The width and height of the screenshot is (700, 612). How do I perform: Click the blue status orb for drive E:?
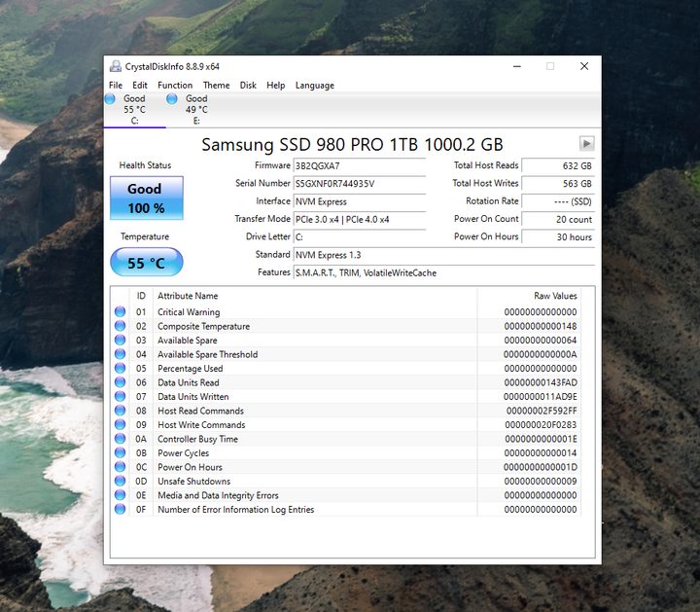pyautogui.click(x=172, y=98)
